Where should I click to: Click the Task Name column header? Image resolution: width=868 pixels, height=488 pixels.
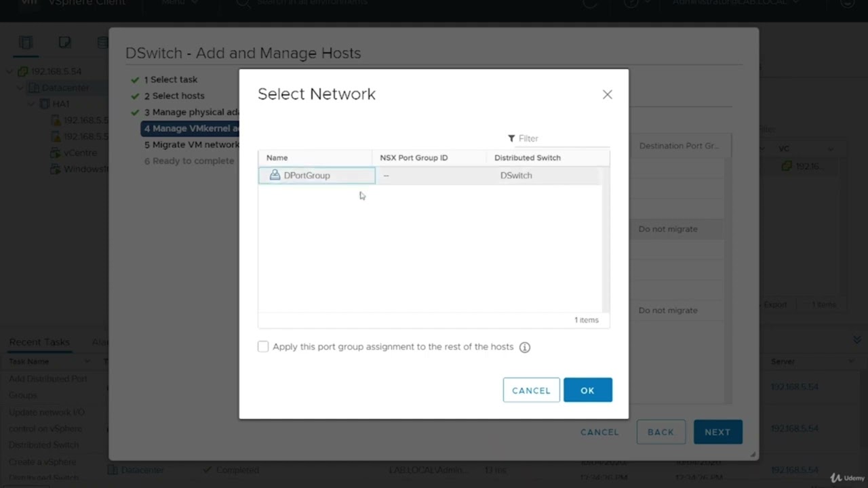tap(28, 361)
